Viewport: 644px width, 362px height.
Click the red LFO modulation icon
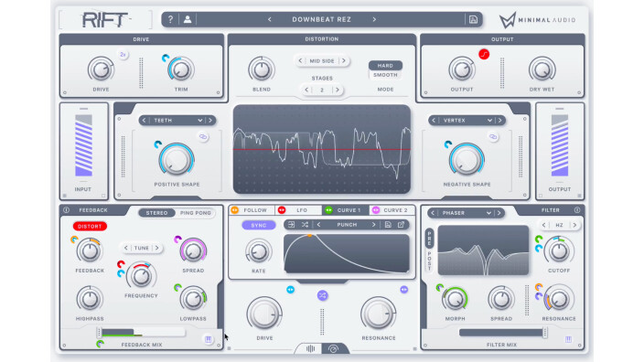(282, 209)
